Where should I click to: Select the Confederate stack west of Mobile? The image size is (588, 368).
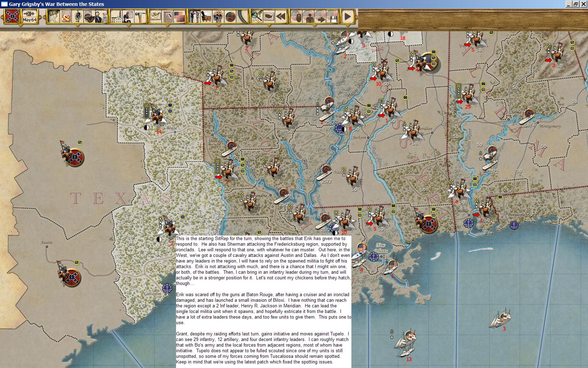(426, 220)
